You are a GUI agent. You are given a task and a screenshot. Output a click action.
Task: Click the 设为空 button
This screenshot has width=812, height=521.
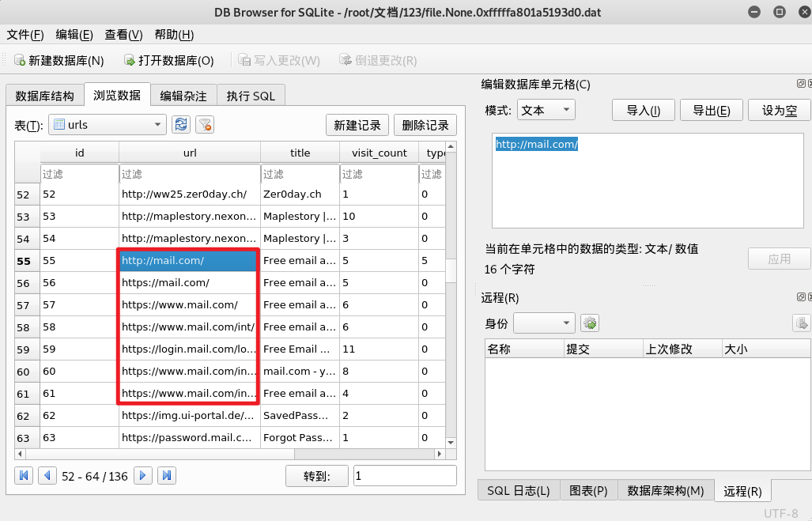[778, 110]
